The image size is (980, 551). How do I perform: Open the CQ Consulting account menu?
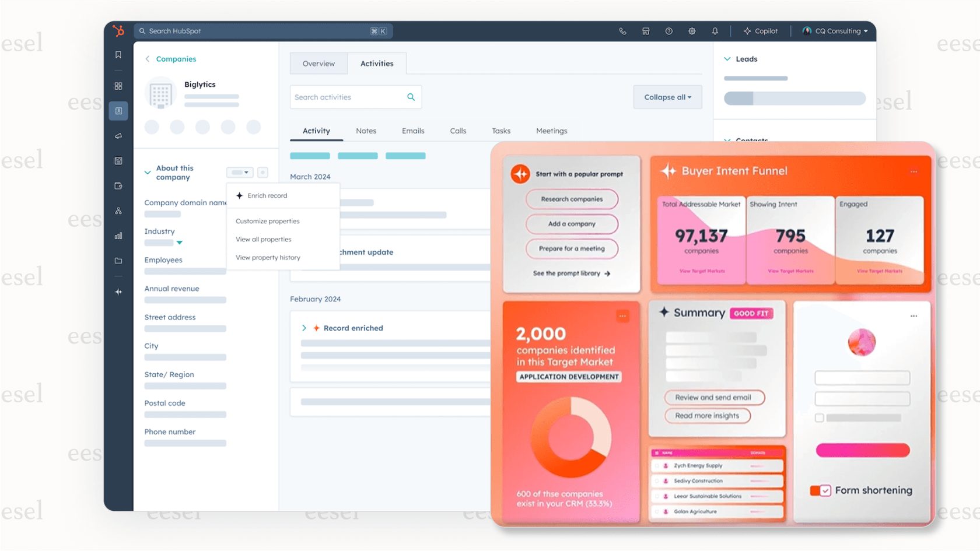click(834, 31)
